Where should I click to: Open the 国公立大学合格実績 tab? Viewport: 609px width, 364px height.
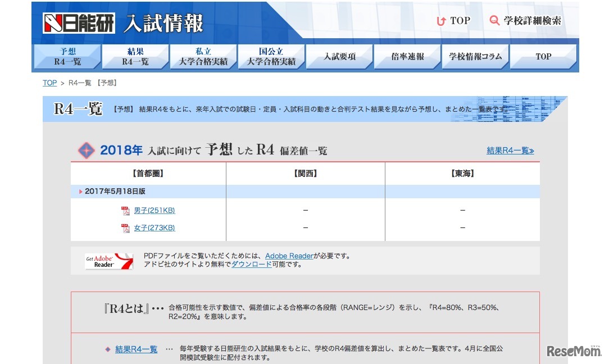click(271, 56)
